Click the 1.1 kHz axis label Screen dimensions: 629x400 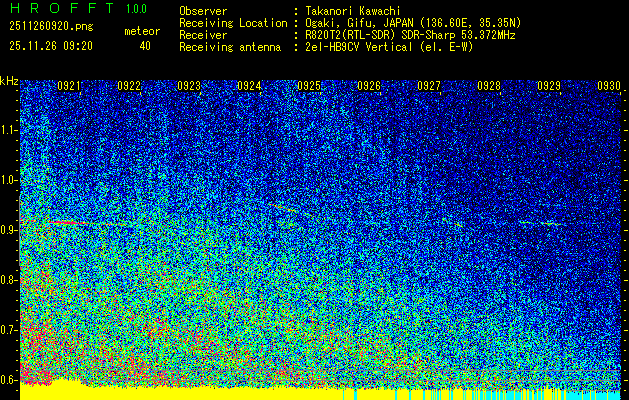pyautogui.click(x=9, y=130)
